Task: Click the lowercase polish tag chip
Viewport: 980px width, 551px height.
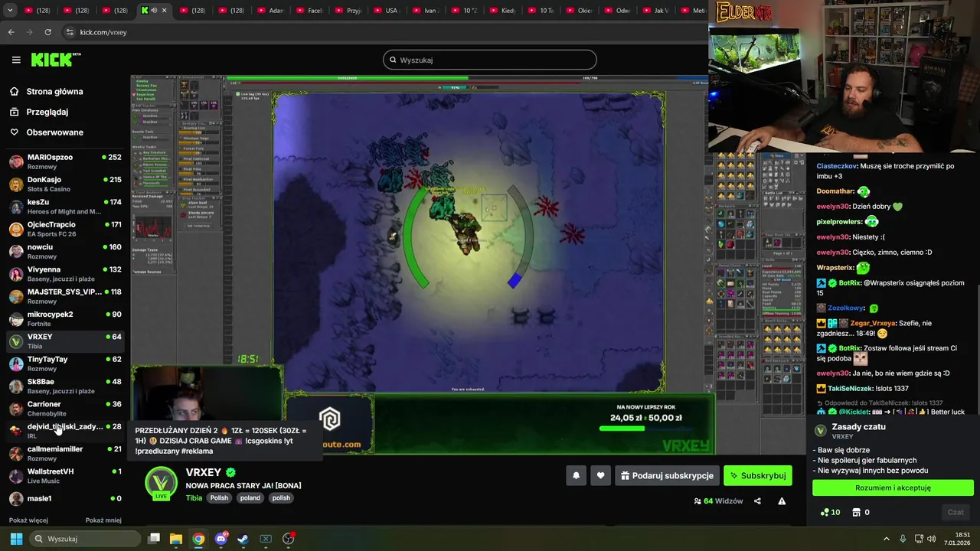Action: (281, 498)
